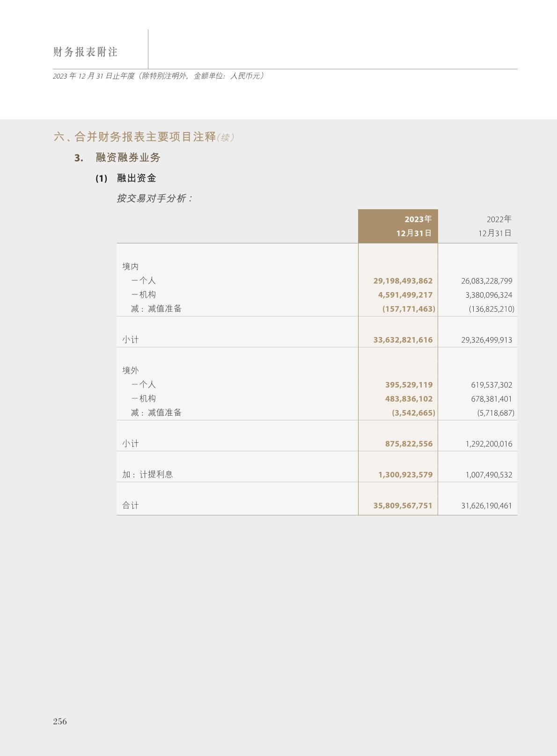The image size is (557, 756).
Task: Click the subheading (1) 融出资金
Action: point(125,178)
